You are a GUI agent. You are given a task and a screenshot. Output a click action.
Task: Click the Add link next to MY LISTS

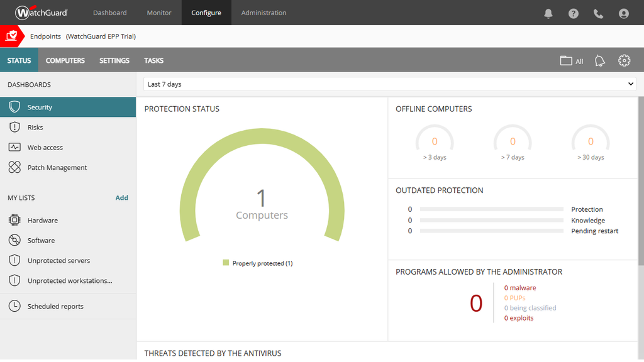(x=121, y=197)
